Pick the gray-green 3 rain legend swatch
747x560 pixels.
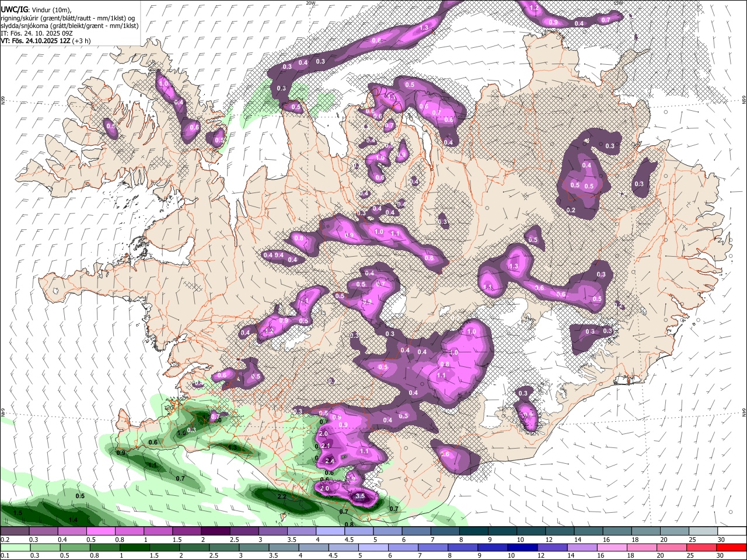254,547
